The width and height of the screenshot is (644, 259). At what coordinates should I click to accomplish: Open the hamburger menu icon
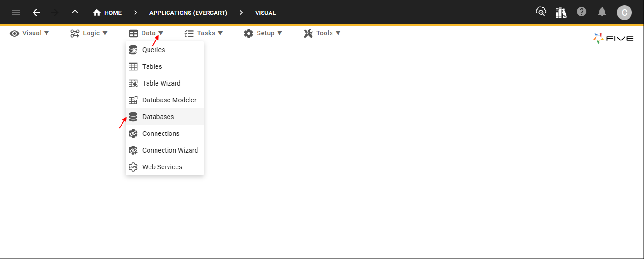pos(16,13)
